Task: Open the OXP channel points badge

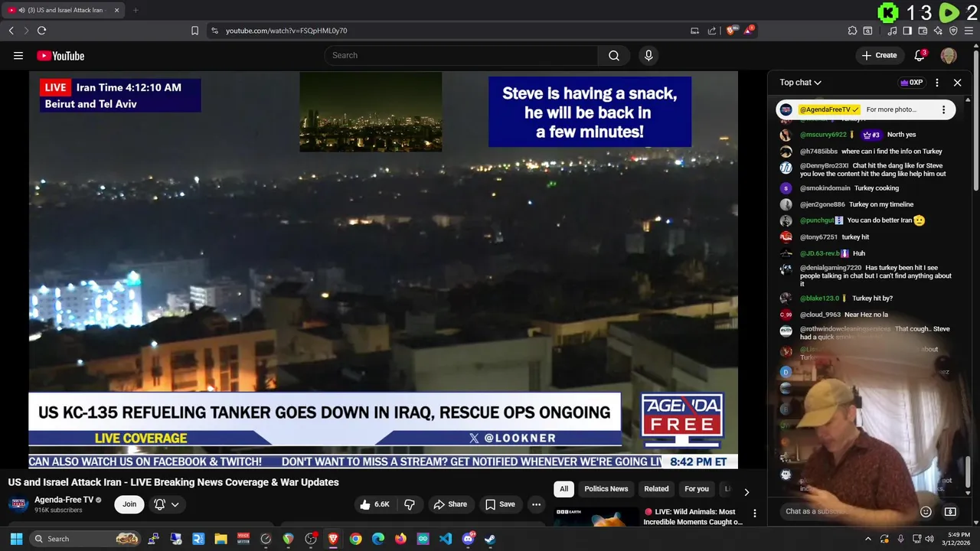Action: (x=911, y=83)
